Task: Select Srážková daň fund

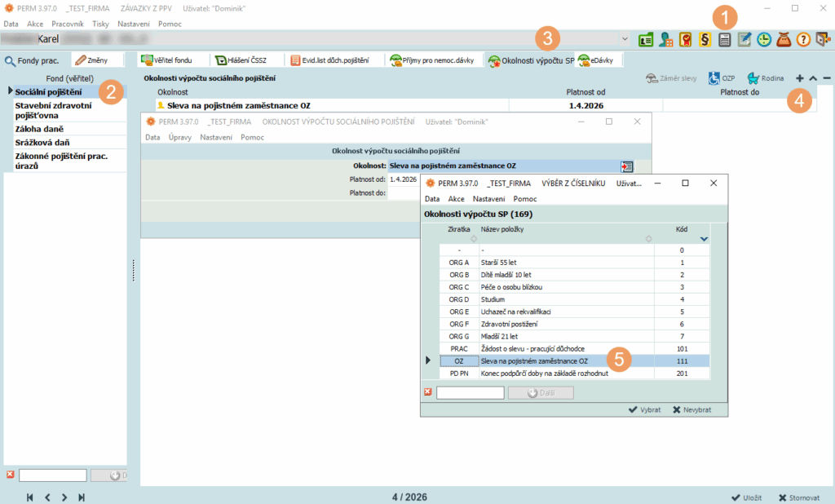Action: click(70, 143)
